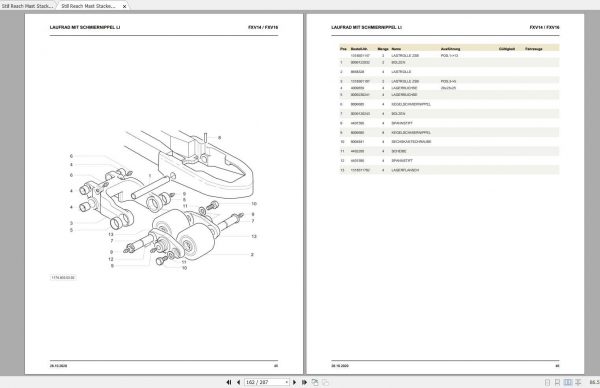
Task: Click the BOLZEN name in row 1
Action: point(398,62)
